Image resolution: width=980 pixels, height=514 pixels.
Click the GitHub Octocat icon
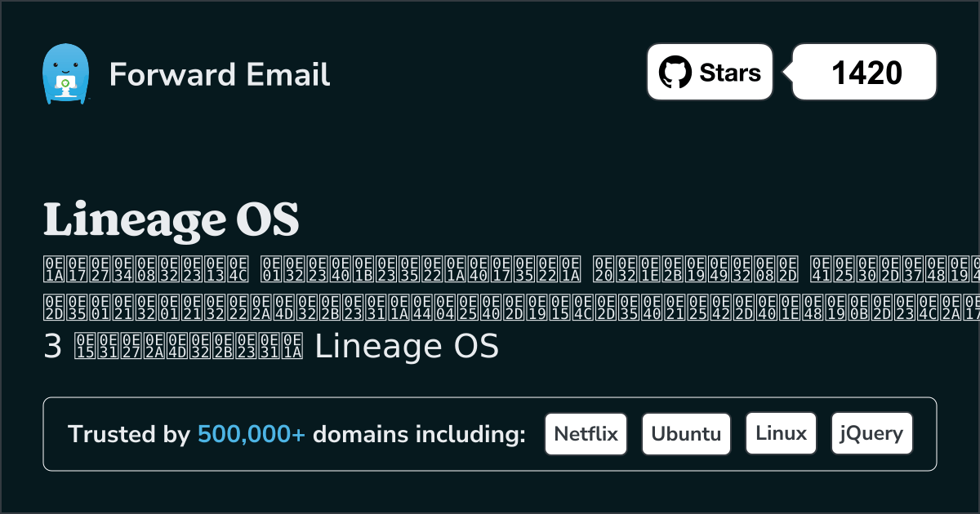[x=676, y=72]
